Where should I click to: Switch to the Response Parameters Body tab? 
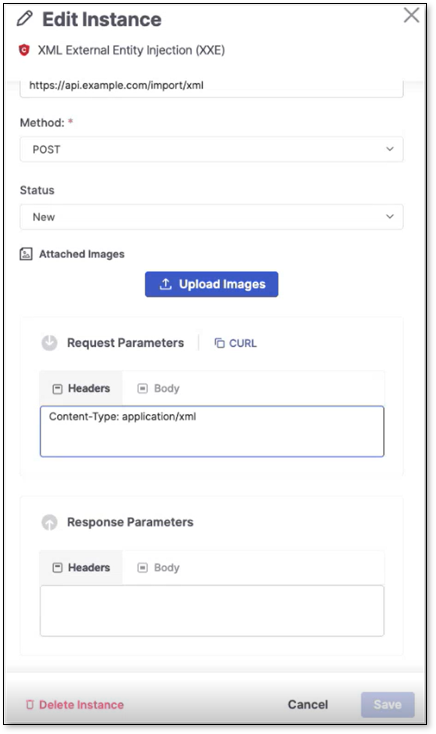(159, 567)
